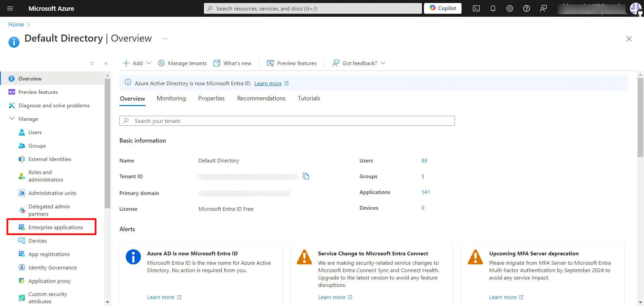Switch to the Monitoring tab
644x306 pixels.
tap(171, 98)
